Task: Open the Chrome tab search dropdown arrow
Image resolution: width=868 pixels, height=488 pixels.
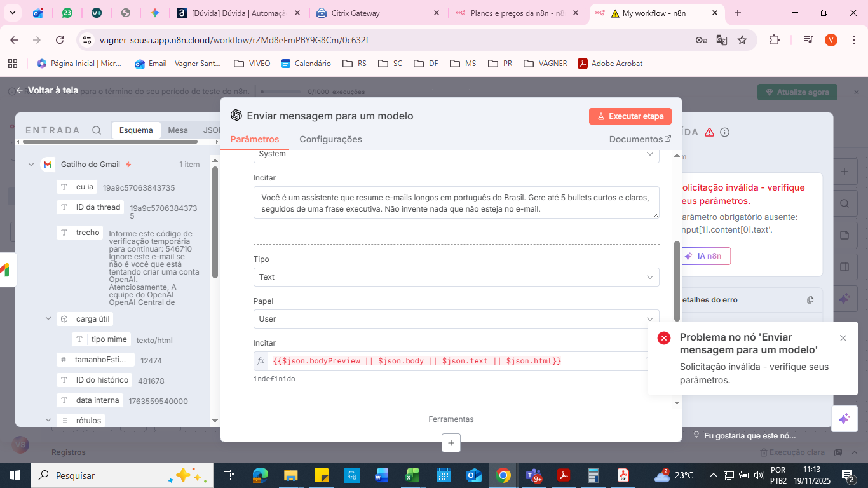Action: pyautogui.click(x=13, y=13)
